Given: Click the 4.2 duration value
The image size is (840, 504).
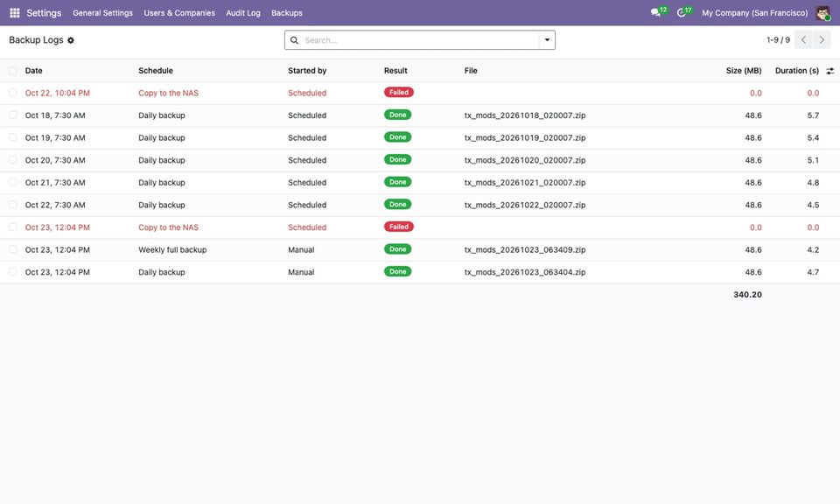Looking at the screenshot, I should click(x=813, y=249).
